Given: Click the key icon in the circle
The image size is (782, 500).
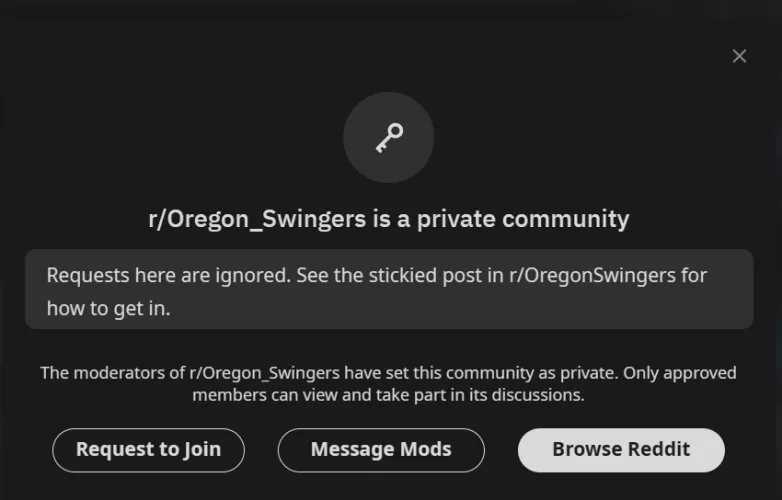Looking at the screenshot, I should 388,138.
